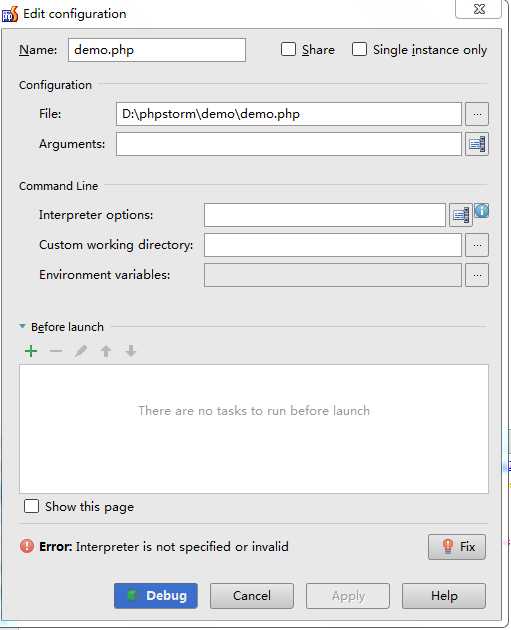Image resolution: width=511 pixels, height=630 pixels.
Task: Open Environment variables editor via ellipsis button
Action: [x=477, y=275]
